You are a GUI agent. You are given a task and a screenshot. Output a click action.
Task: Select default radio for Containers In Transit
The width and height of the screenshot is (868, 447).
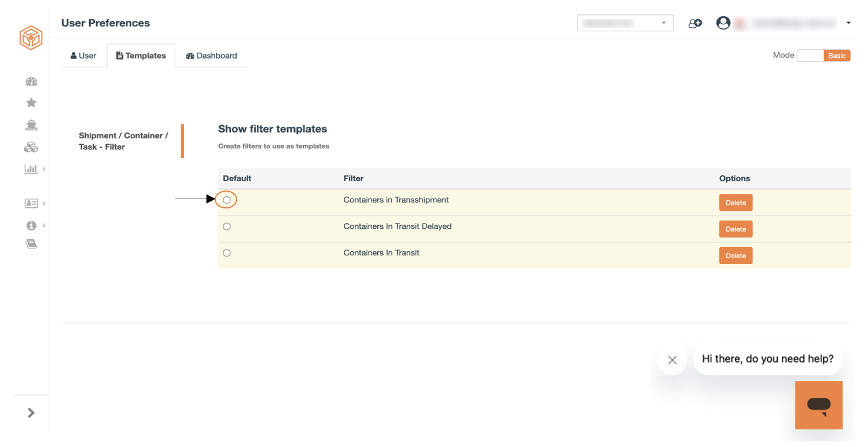pyautogui.click(x=227, y=253)
